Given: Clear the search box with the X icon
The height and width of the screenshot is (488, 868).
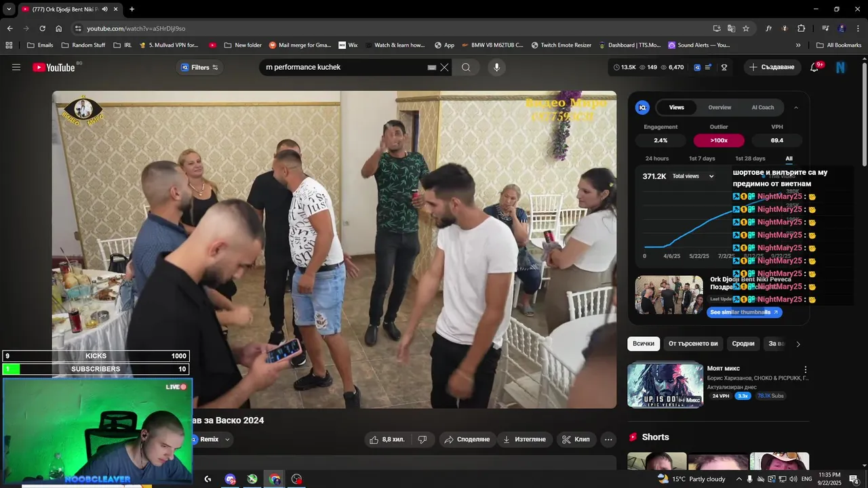Looking at the screenshot, I should (x=444, y=67).
